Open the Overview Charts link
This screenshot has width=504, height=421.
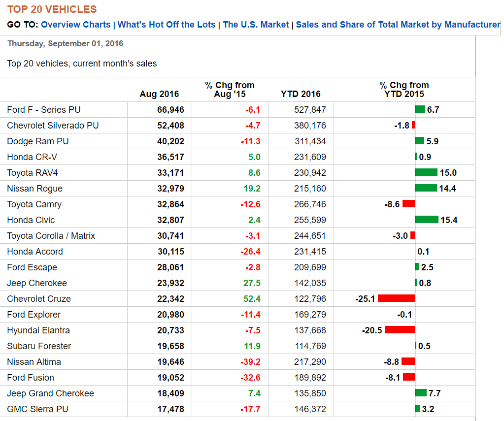click(x=75, y=25)
